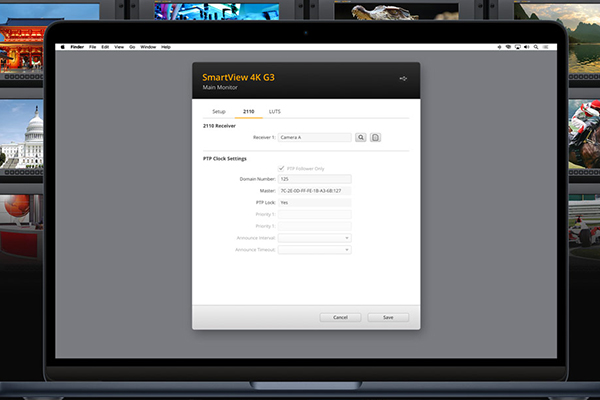This screenshot has height=400, width=600.
Task: Click the file icon beside Receiver 1
Action: (375, 137)
